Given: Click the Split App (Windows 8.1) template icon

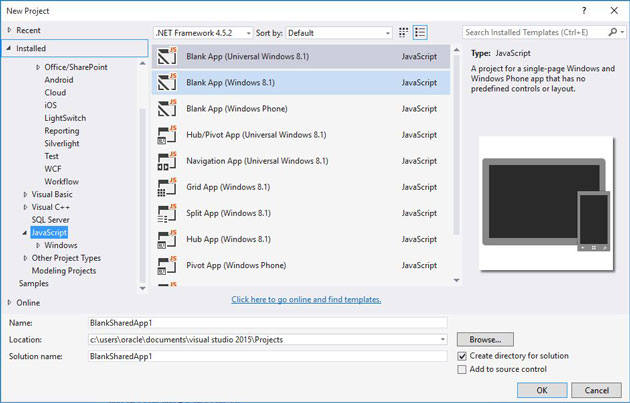Looking at the screenshot, I should (x=167, y=213).
